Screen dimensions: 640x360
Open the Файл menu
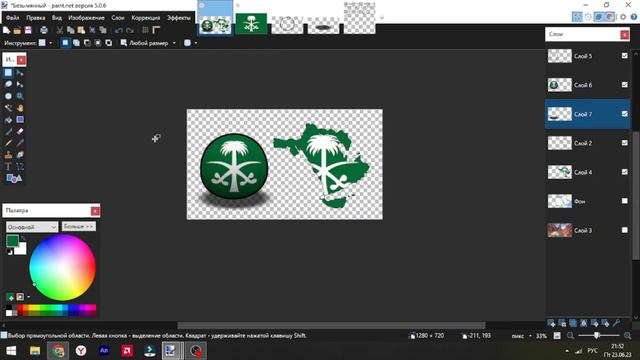(x=13, y=18)
